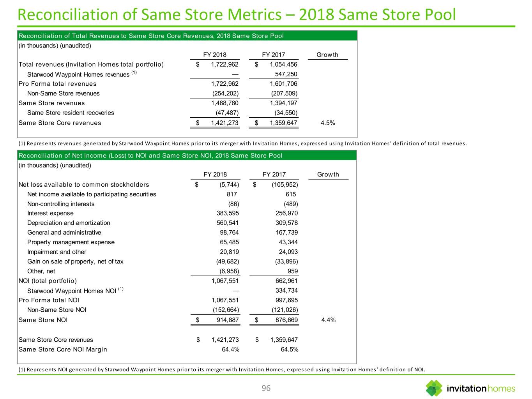The image size is (532, 399).
Task: Click the Growth column header in revenues table
Action: click(327, 55)
